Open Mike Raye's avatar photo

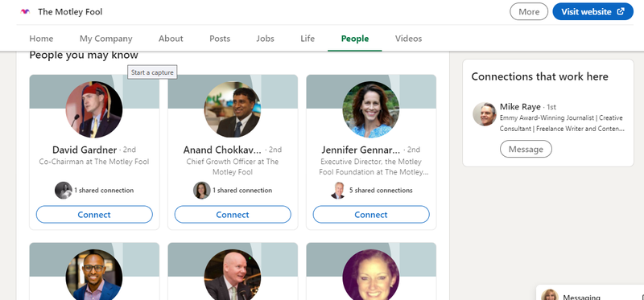pos(485,114)
